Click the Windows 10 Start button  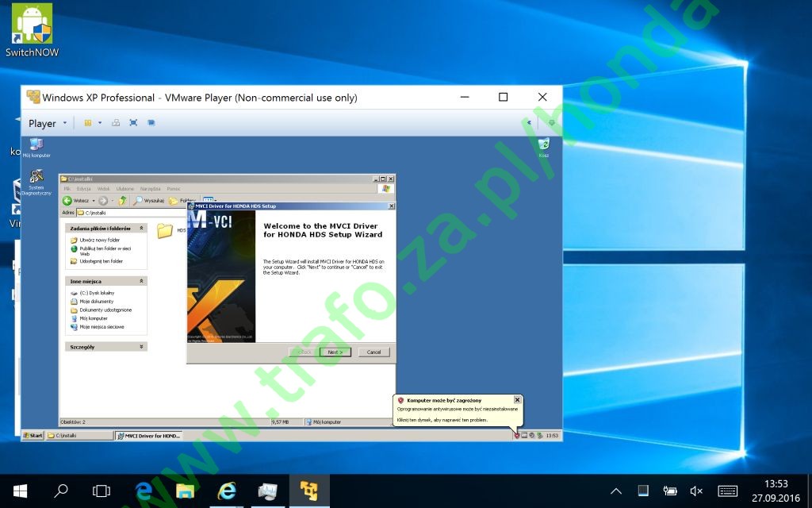click(20, 491)
